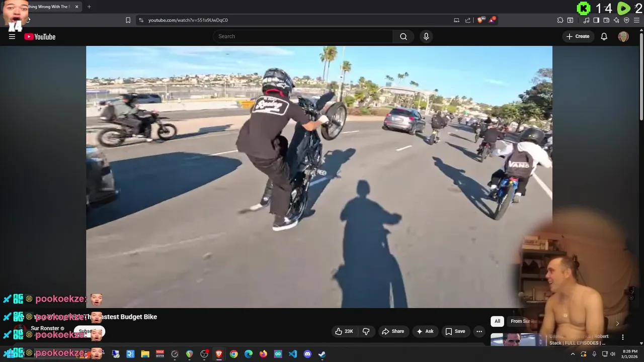
Task: Select the All filter chip
Action: 497,321
